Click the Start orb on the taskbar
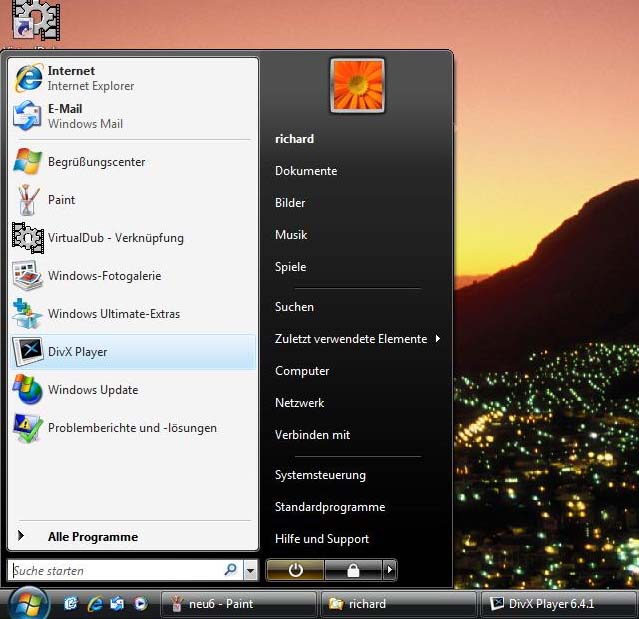Screen dimensions: 639x619 click(29, 604)
